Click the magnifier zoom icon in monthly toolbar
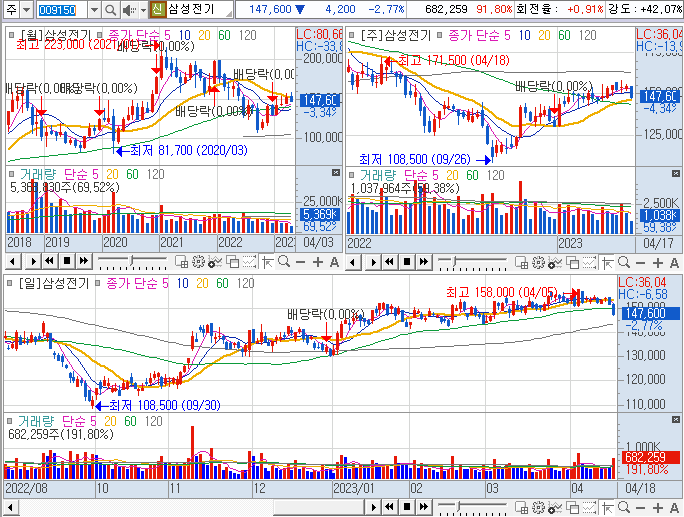The width and height of the screenshot is (684, 517). click(x=284, y=262)
